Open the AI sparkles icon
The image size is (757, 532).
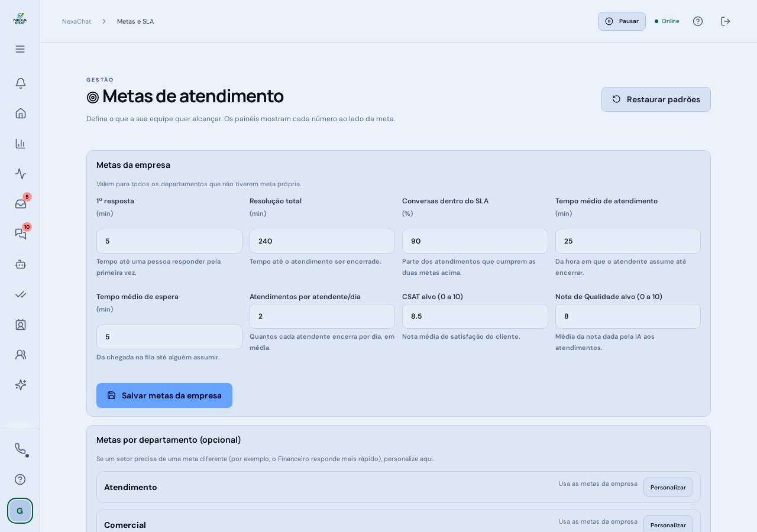click(21, 384)
